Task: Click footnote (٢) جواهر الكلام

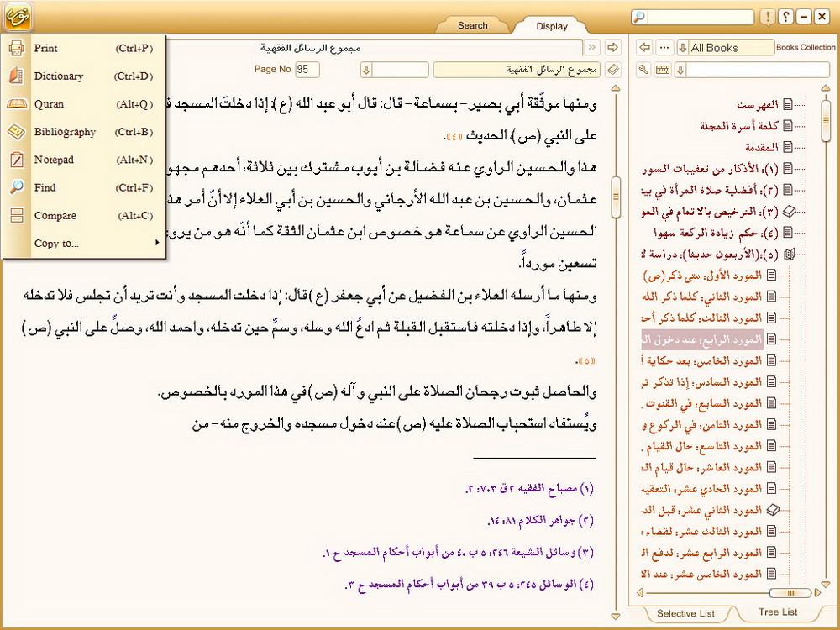Action: click(x=540, y=520)
